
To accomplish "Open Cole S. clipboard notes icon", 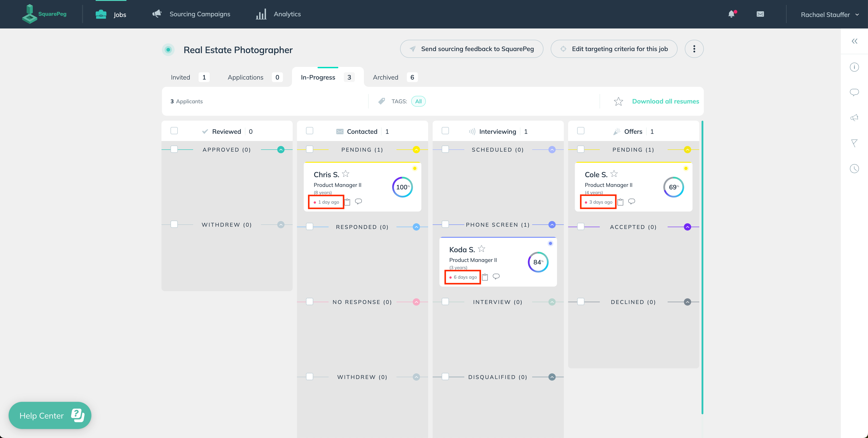I will [x=620, y=202].
